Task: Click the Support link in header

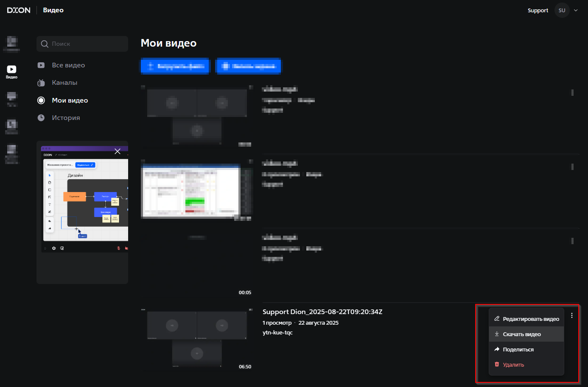Action: coord(538,11)
